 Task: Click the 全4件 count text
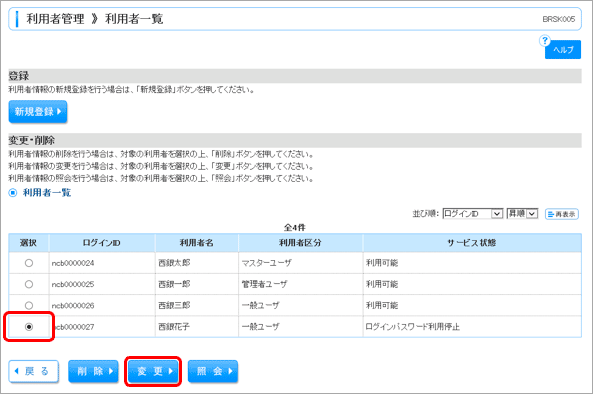(295, 228)
